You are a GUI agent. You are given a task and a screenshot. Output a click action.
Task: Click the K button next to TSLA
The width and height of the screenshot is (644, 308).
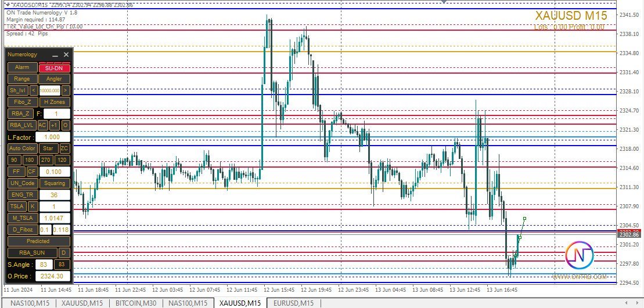(33, 206)
